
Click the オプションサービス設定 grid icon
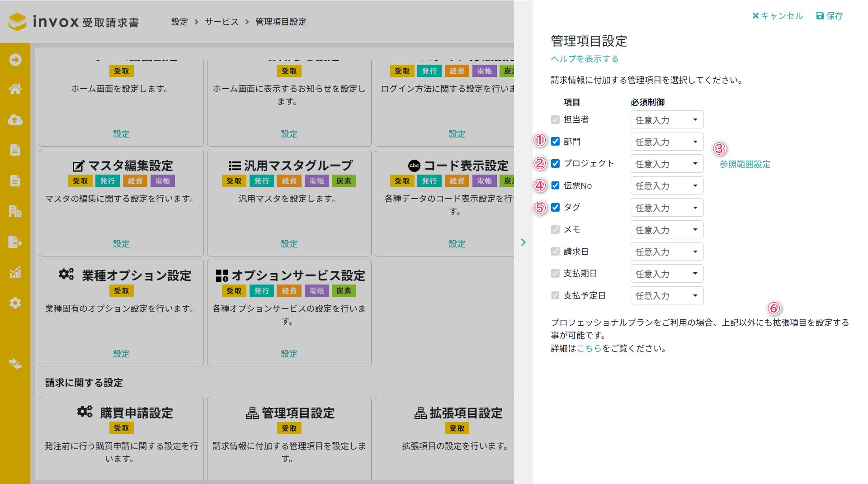(x=222, y=275)
